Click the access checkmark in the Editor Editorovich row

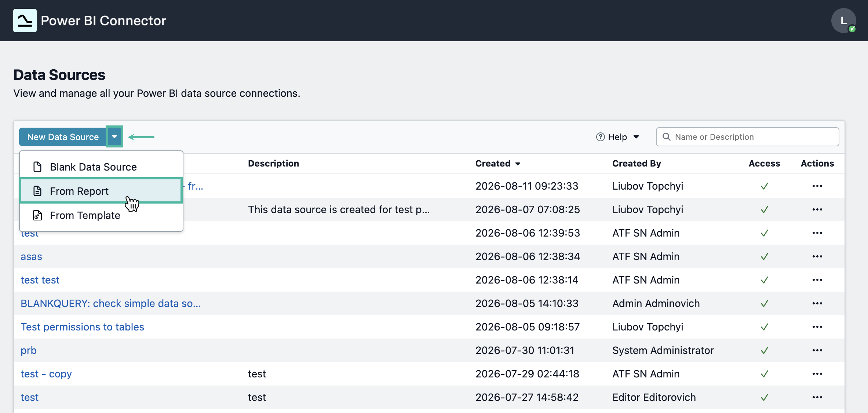[765, 397]
